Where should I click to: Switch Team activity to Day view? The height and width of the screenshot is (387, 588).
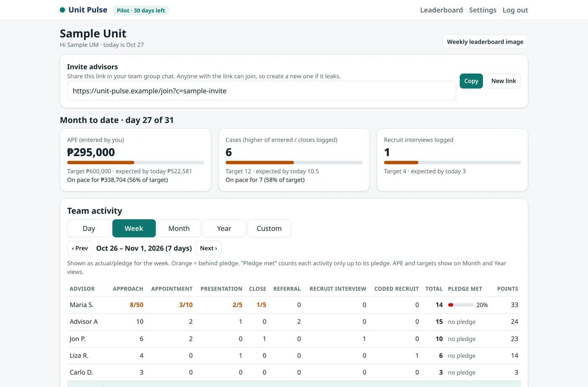point(89,228)
